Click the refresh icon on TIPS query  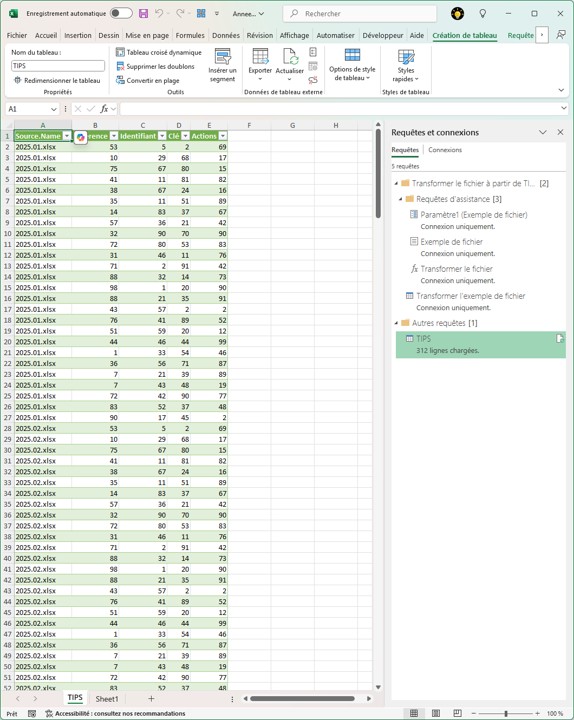click(560, 339)
